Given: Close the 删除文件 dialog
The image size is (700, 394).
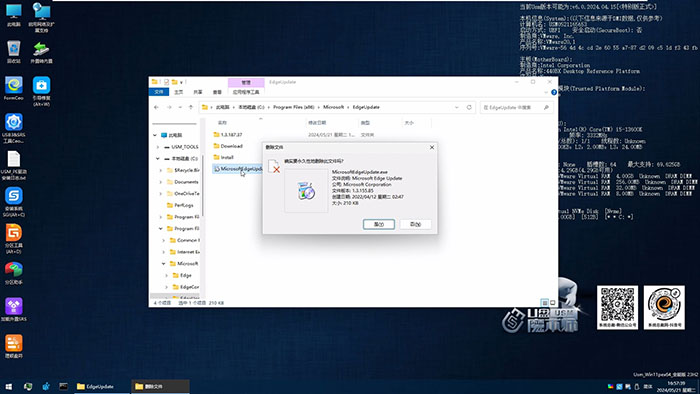Looking at the screenshot, I should (432, 147).
